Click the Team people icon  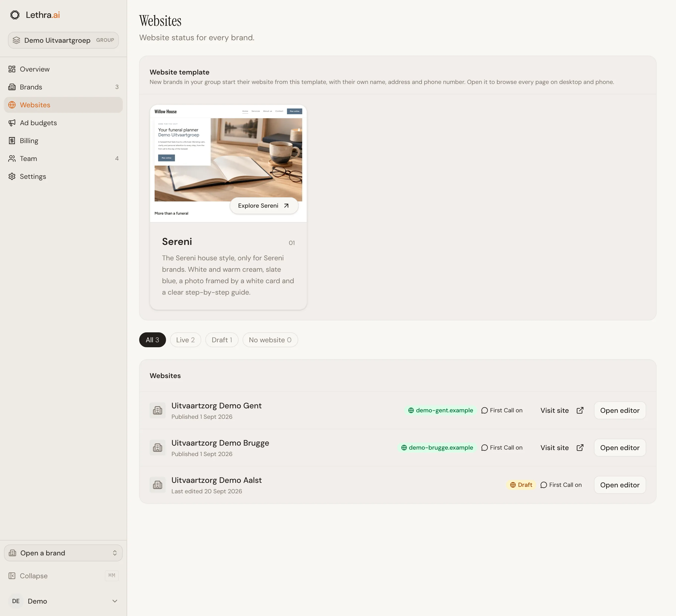pos(12,158)
